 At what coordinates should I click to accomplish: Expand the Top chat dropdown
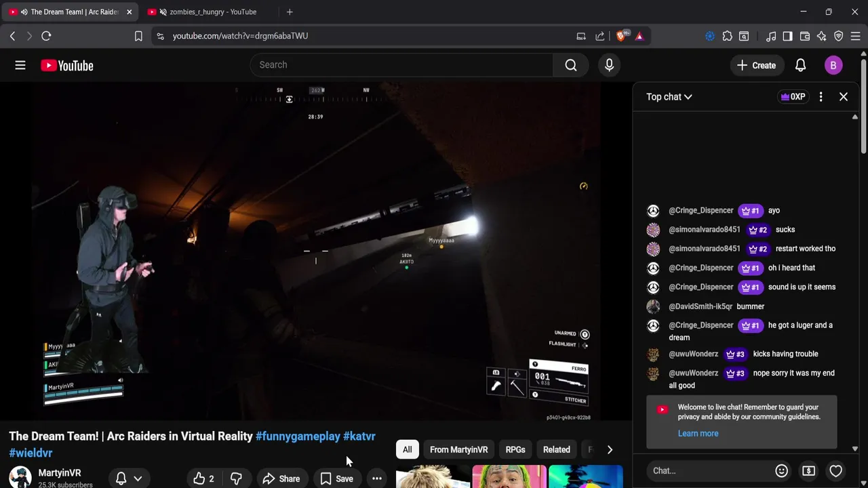(x=669, y=97)
